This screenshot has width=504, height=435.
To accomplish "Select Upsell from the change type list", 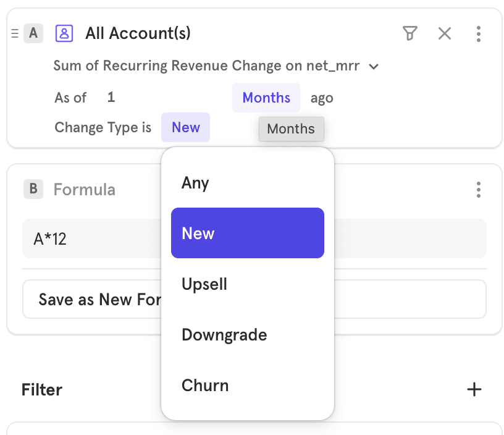I will tap(204, 284).
